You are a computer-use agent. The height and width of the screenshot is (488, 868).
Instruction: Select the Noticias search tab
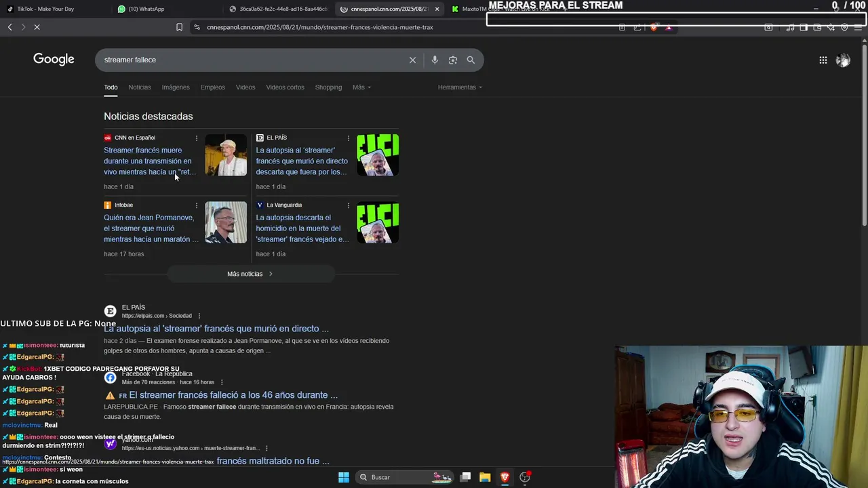[x=140, y=87]
